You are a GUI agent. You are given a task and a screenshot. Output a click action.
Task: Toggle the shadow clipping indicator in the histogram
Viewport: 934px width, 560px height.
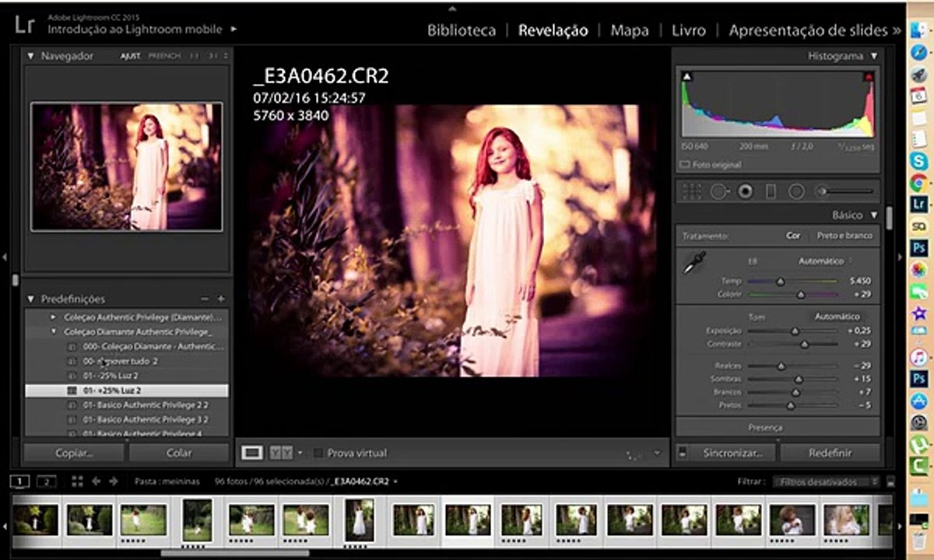click(687, 77)
